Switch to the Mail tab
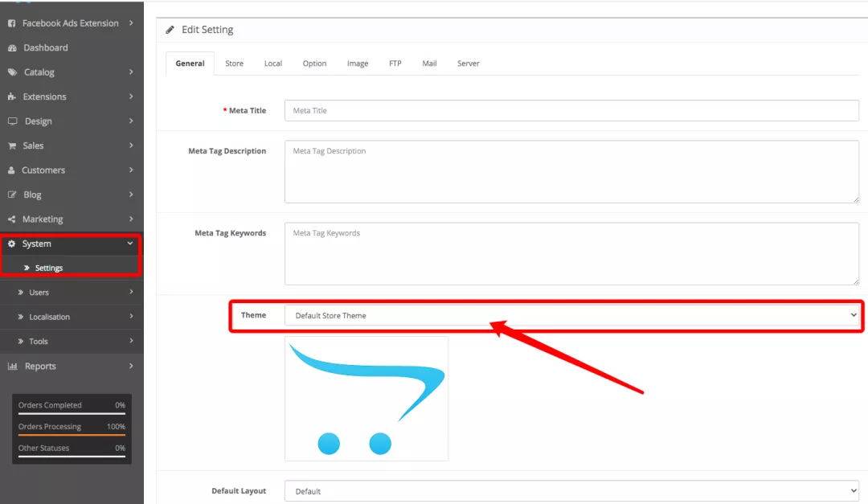Image resolution: width=868 pixels, height=504 pixels. (x=429, y=64)
